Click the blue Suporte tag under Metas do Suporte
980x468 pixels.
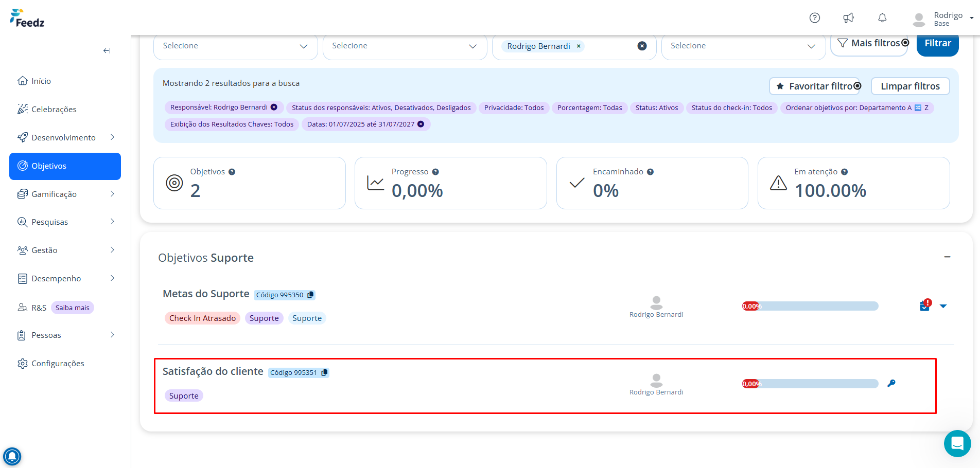[x=307, y=318]
